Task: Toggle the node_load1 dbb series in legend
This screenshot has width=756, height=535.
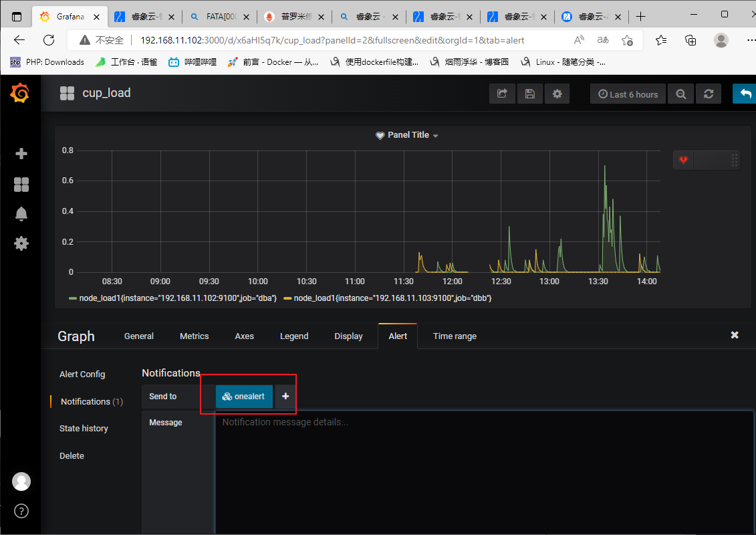Action: click(x=388, y=298)
